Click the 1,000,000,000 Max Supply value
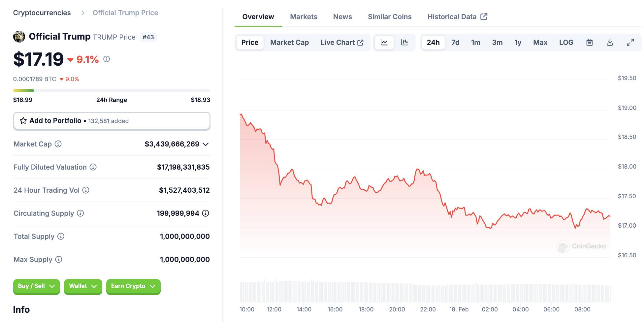Viewport: 644px width, 322px height. click(x=185, y=259)
